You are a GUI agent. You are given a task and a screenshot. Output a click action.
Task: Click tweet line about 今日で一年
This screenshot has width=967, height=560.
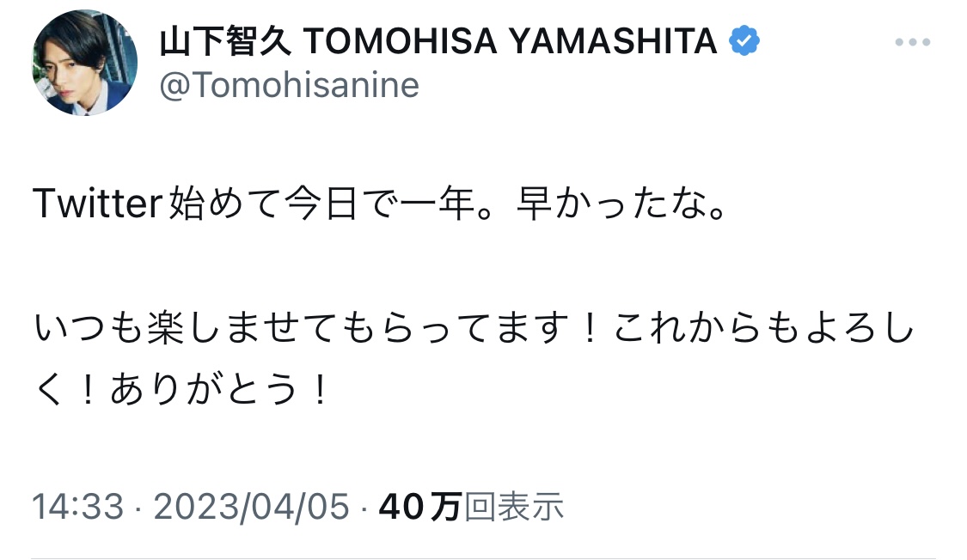[x=379, y=204]
